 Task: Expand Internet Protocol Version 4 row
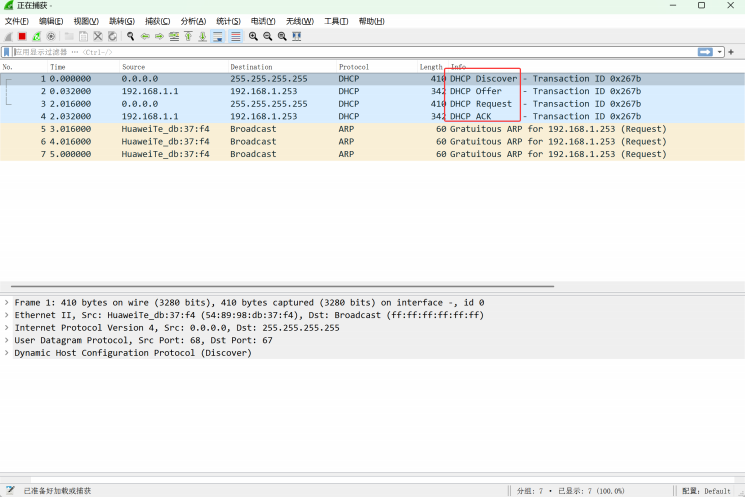(7, 328)
